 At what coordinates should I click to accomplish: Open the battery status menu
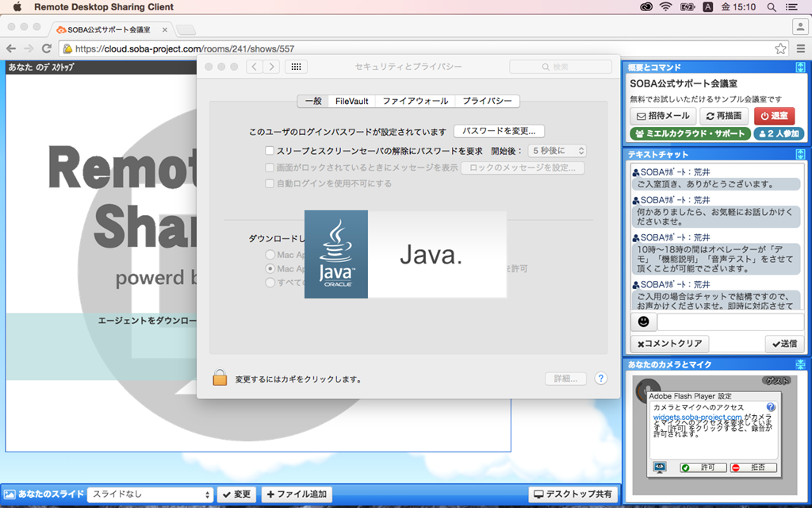click(x=688, y=6)
